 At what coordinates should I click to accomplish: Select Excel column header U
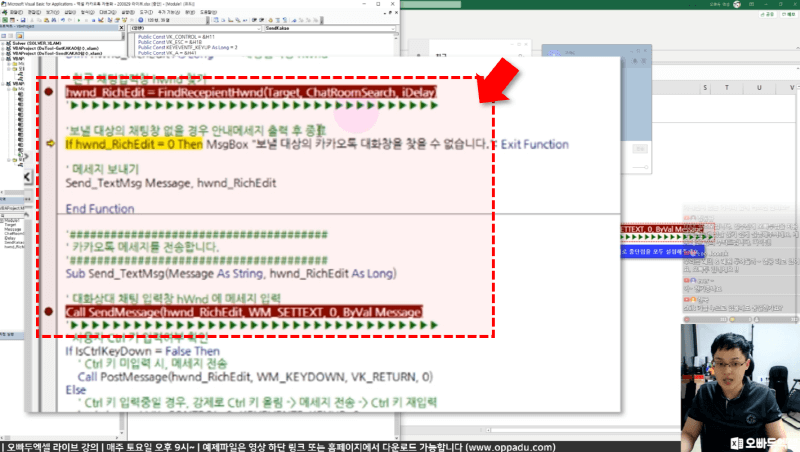point(759,88)
